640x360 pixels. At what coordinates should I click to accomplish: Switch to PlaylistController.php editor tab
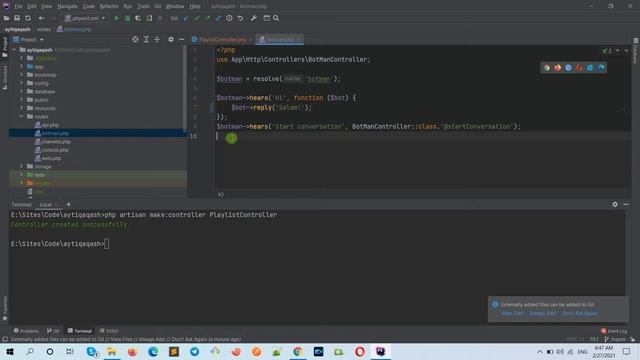pyautogui.click(x=222, y=40)
